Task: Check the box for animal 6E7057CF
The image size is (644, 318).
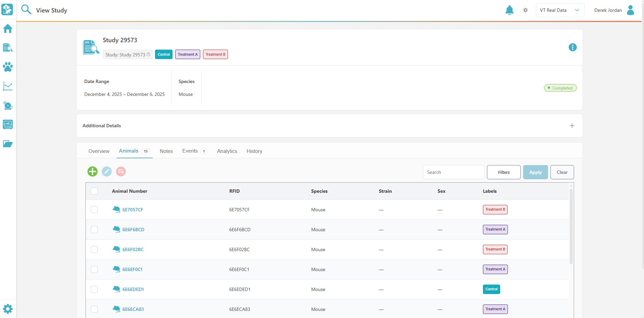Action: pyautogui.click(x=94, y=210)
